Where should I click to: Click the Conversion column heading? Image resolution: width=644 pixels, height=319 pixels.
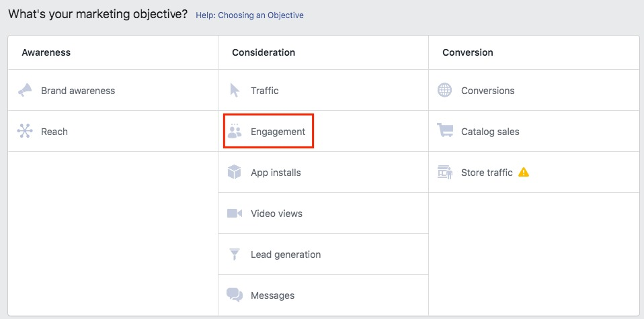(467, 52)
